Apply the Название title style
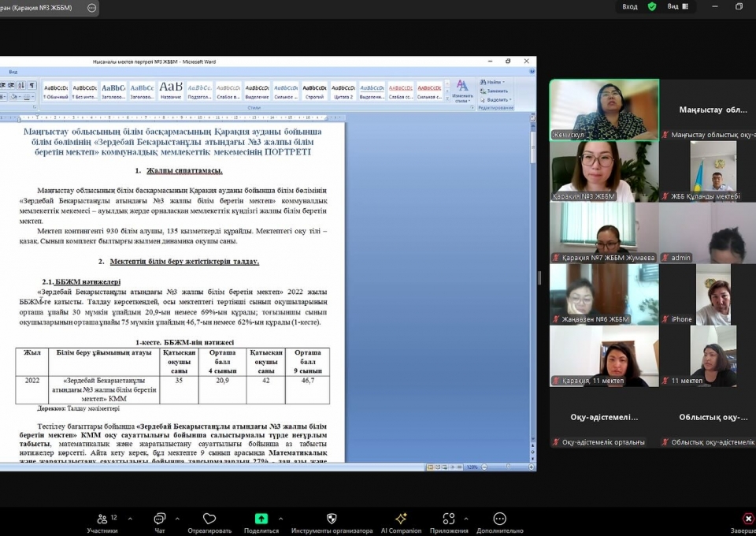Viewport: 756px width, 536px height. click(x=171, y=91)
